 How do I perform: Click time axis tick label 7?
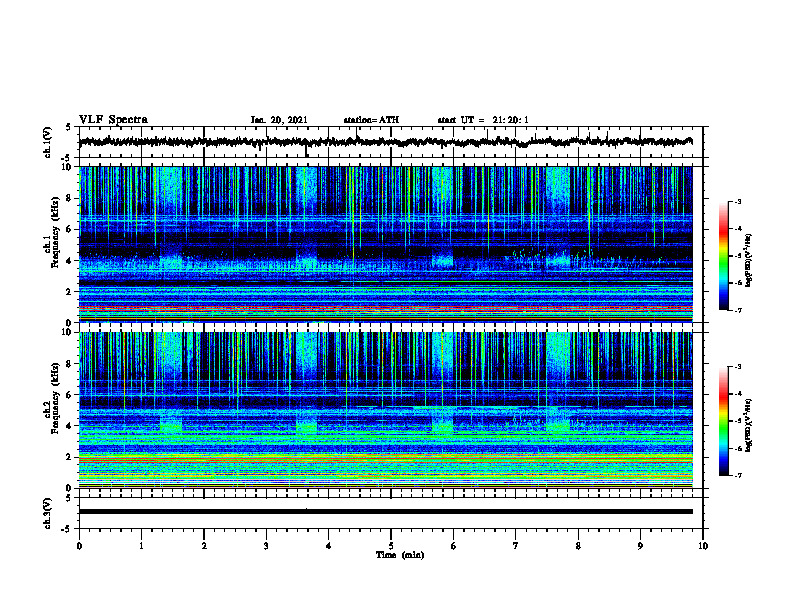tap(516, 546)
